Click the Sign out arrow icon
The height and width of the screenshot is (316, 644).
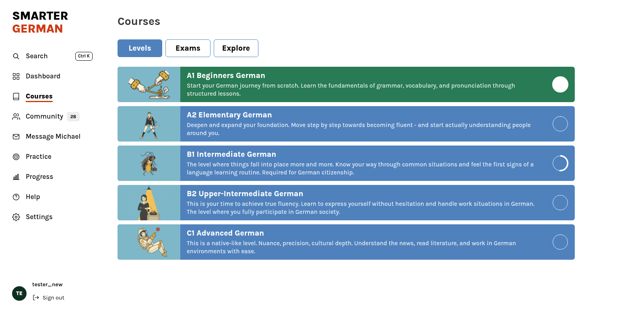point(36,298)
